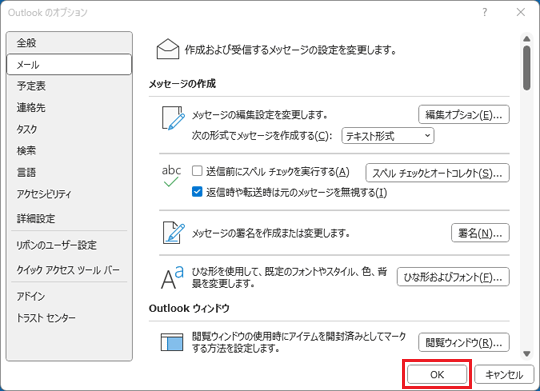Click the abc spell check icon
The width and height of the screenshot is (540, 391).
(x=171, y=176)
